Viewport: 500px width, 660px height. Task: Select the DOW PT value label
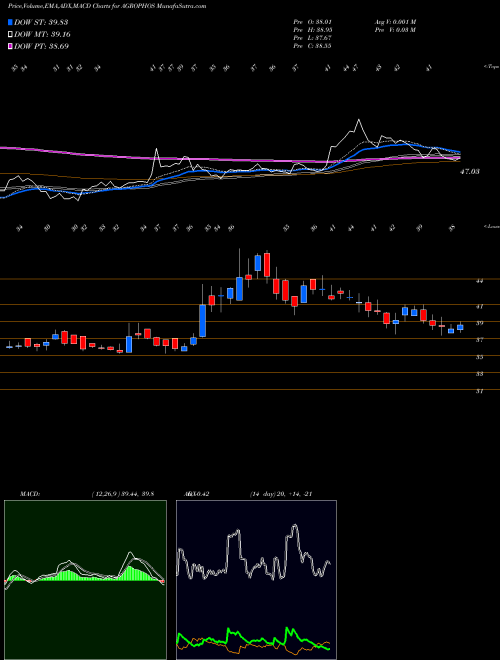(x=41, y=46)
